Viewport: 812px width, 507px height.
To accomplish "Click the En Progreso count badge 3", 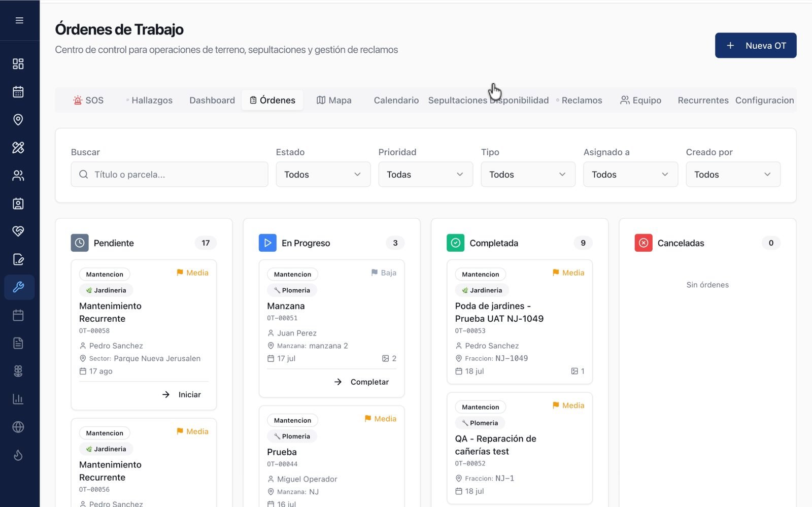I will pos(395,243).
